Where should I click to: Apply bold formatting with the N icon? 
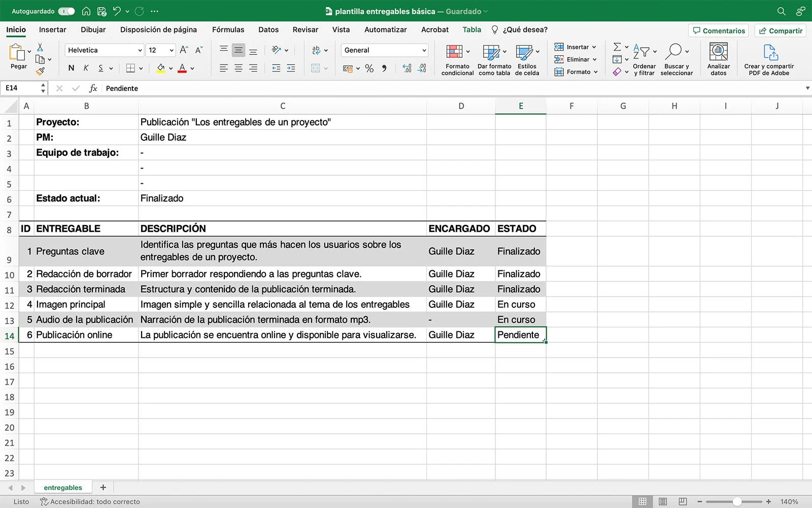71,68
